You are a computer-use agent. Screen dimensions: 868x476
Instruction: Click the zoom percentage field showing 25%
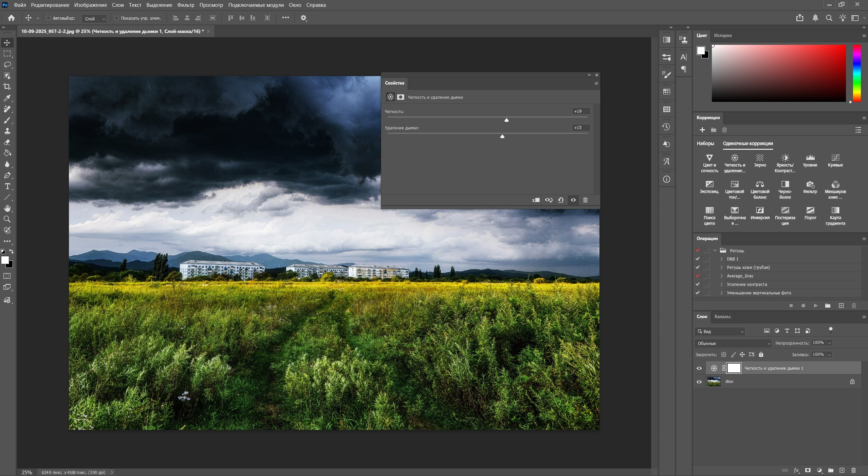[x=26, y=472]
